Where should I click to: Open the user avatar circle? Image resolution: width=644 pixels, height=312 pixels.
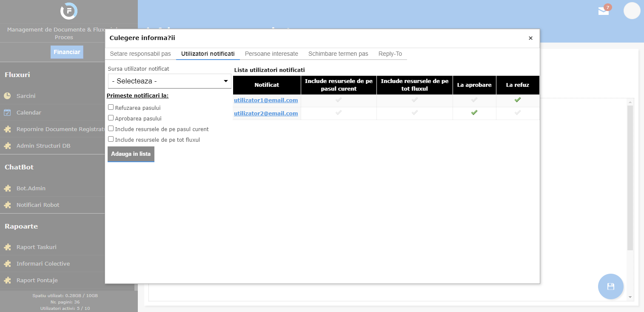[x=632, y=11]
